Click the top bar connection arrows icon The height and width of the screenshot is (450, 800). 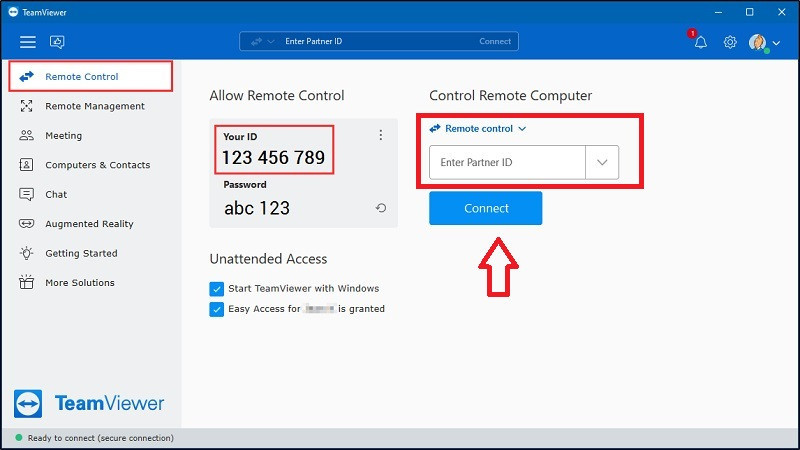click(x=257, y=41)
